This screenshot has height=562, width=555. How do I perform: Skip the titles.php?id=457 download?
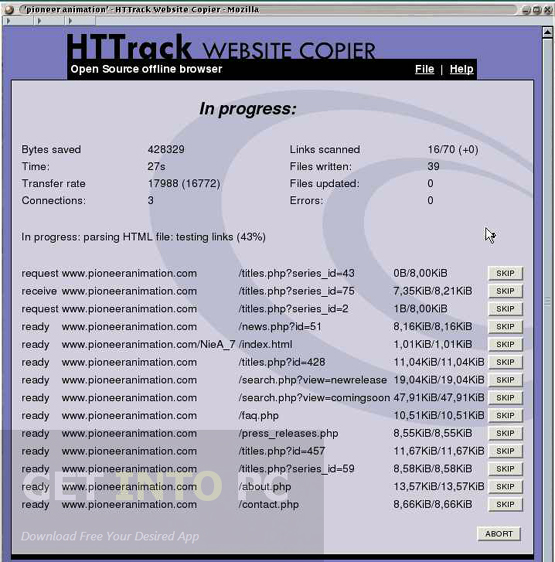[x=505, y=451]
